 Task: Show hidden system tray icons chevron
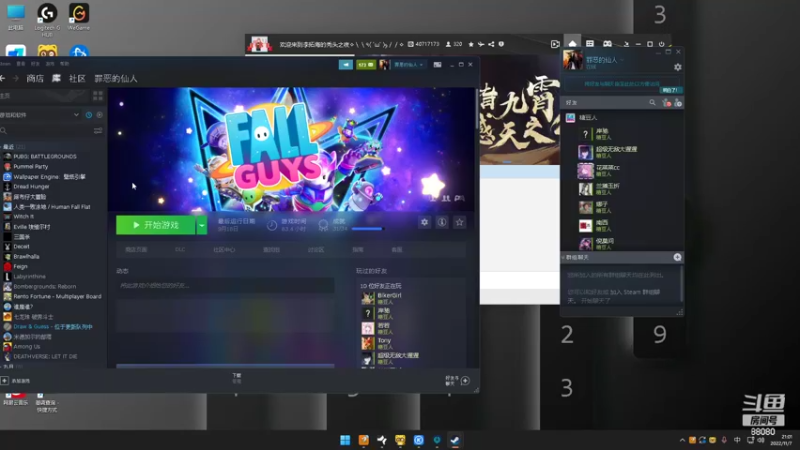pyautogui.click(x=682, y=440)
